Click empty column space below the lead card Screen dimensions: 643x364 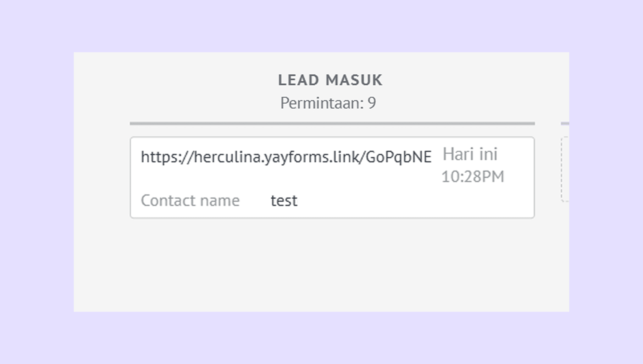(x=332, y=263)
